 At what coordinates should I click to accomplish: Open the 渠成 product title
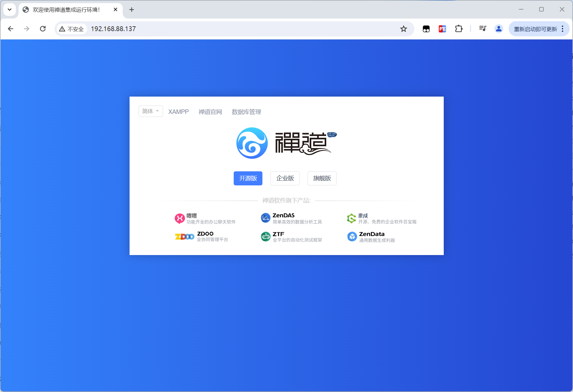coord(363,216)
